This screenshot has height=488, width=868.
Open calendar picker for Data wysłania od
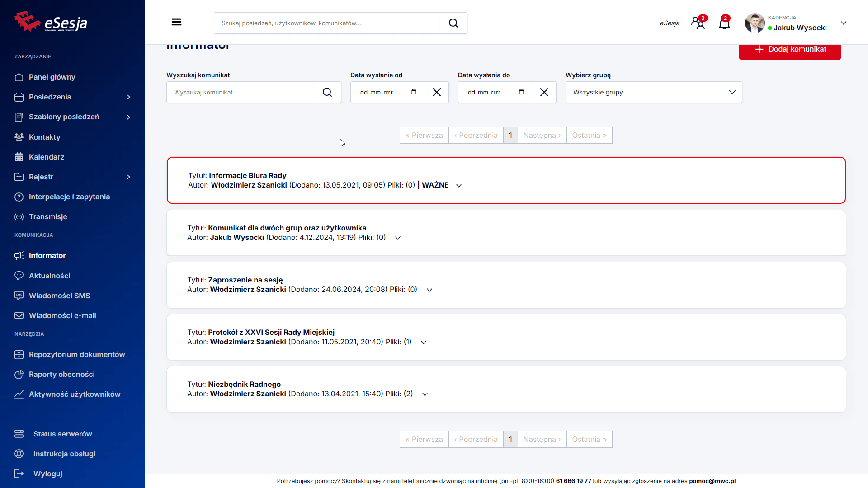pos(414,92)
